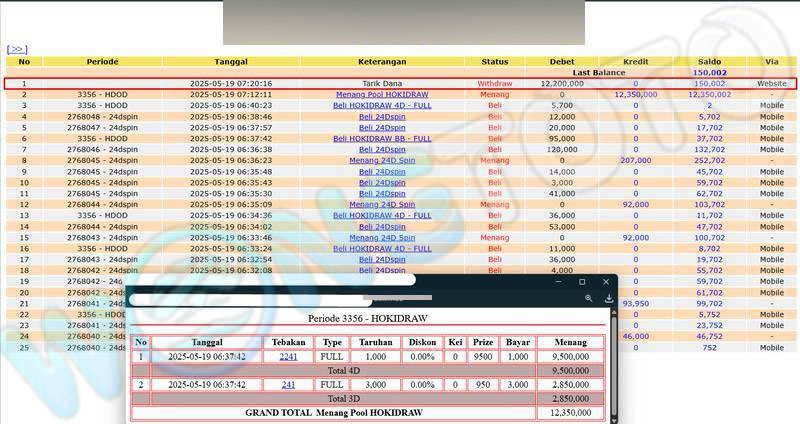The width and height of the screenshot is (800, 424).
Task: Open Beli 24Dspin entry at 06:38:46
Action: (382, 116)
